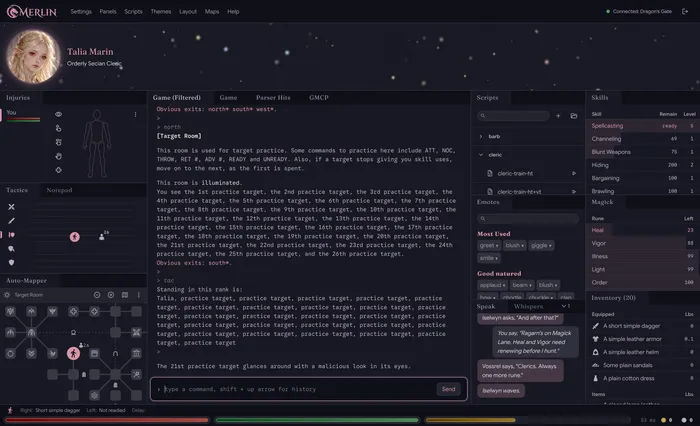Click the pink walking figure in Tactics
This screenshot has width=700, height=426.
coord(75,237)
